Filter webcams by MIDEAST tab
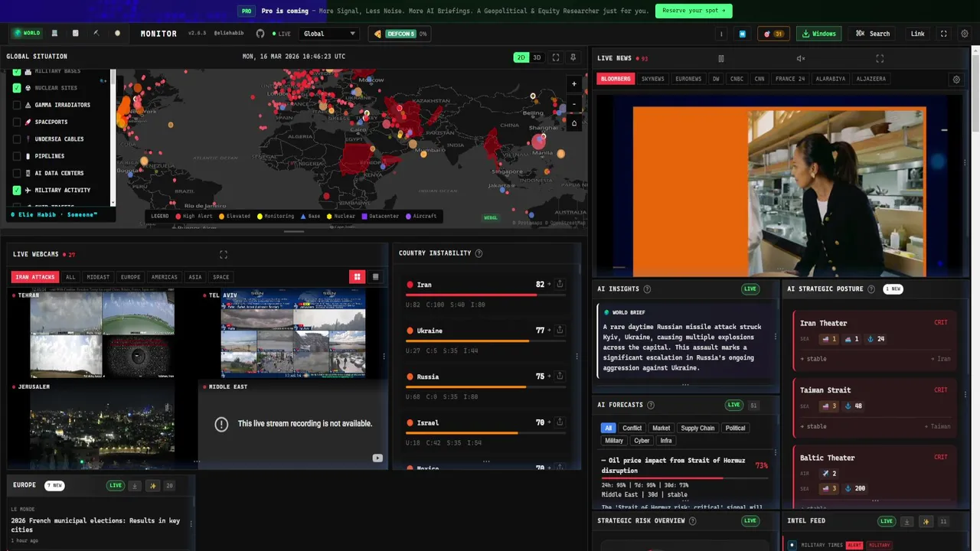The width and height of the screenshot is (980, 551). tap(98, 277)
